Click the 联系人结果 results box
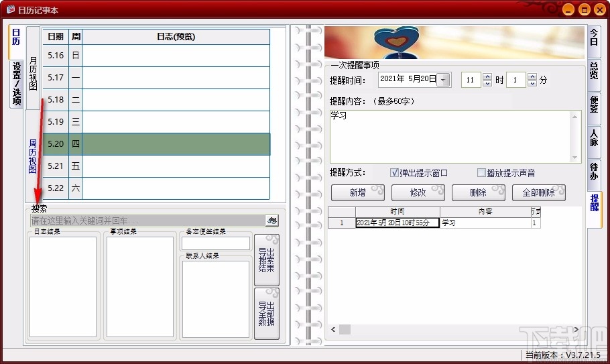The width and height of the screenshot is (610, 364). click(216, 299)
